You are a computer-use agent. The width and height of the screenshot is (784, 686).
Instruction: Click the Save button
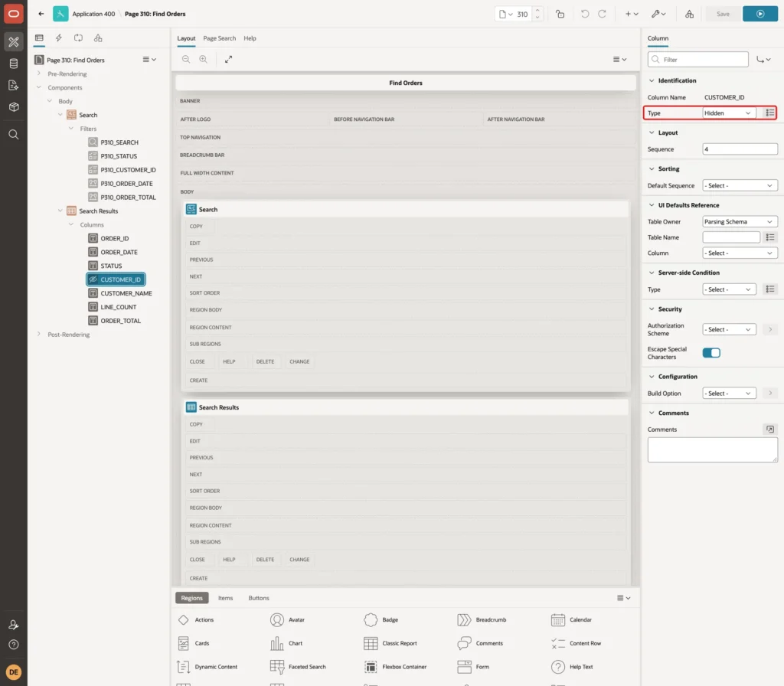click(x=723, y=14)
